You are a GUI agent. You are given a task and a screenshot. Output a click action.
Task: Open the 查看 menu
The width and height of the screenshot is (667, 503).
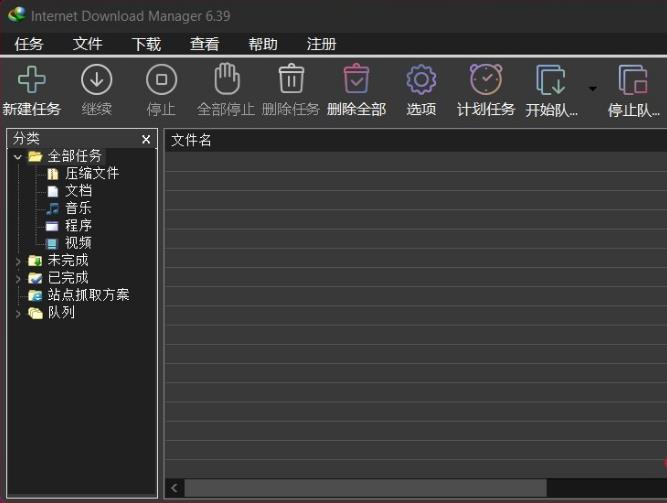[205, 44]
